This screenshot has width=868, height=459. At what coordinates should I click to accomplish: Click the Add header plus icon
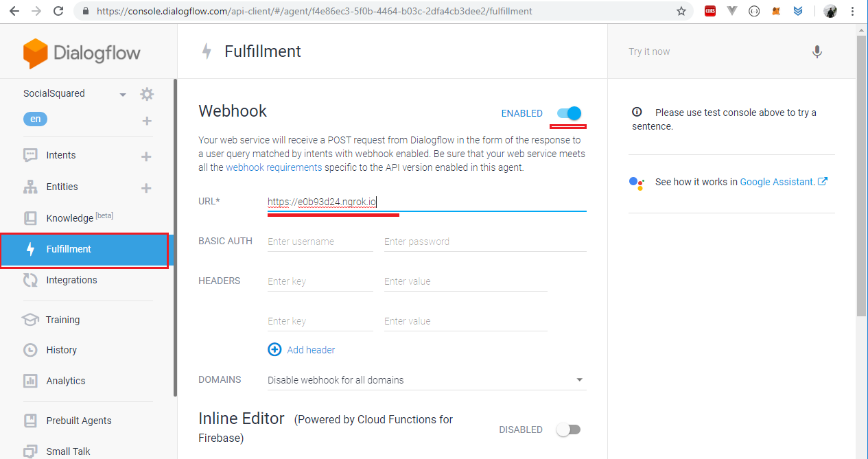[x=274, y=350]
